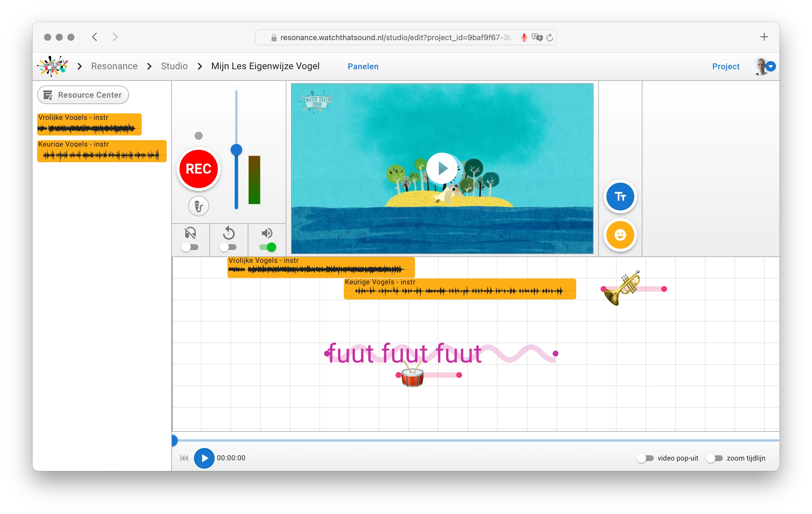812x514 pixels.
Task: Click the Watch That Sound logo
Action: click(53, 66)
